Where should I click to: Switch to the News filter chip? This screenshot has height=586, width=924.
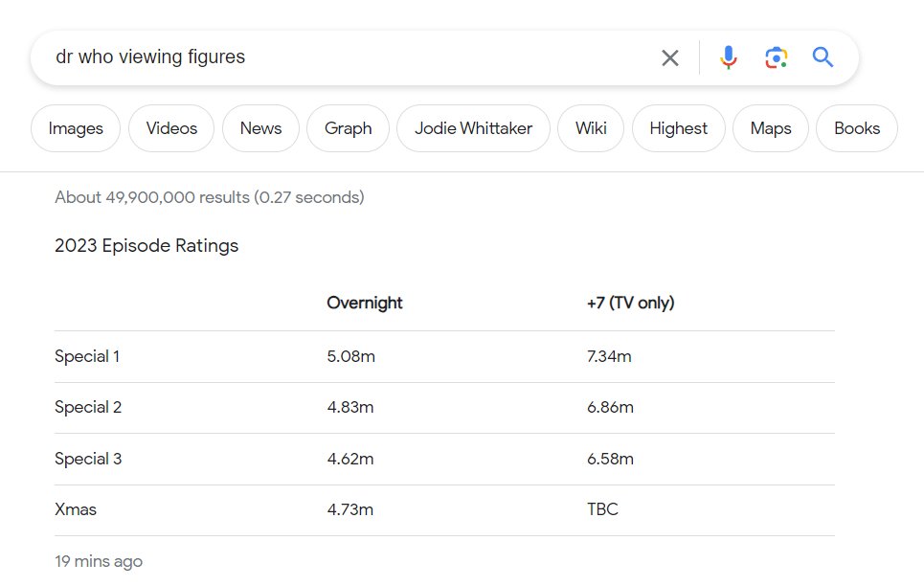[x=260, y=128]
